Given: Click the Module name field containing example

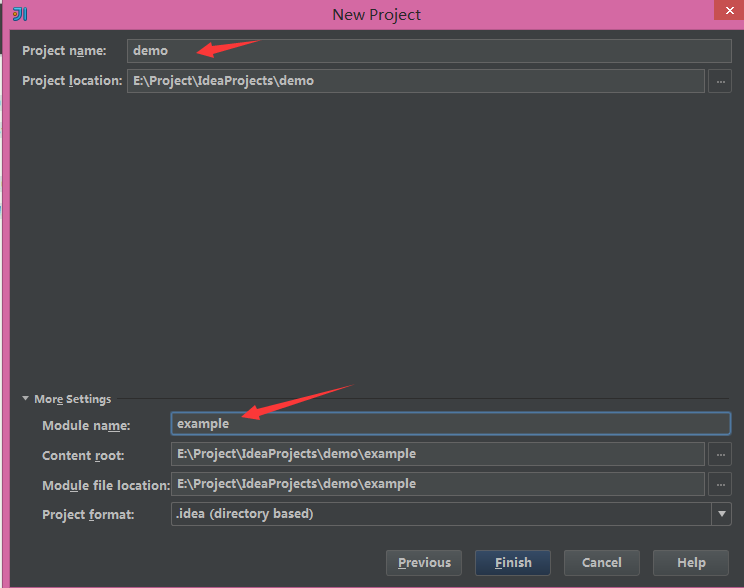Looking at the screenshot, I should [450, 423].
